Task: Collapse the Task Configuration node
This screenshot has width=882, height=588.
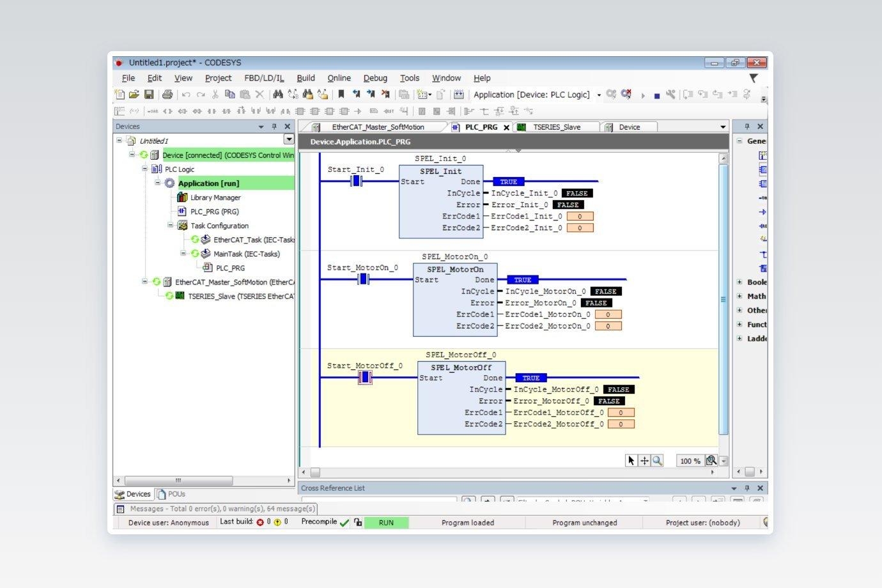Action: pos(171,225)
